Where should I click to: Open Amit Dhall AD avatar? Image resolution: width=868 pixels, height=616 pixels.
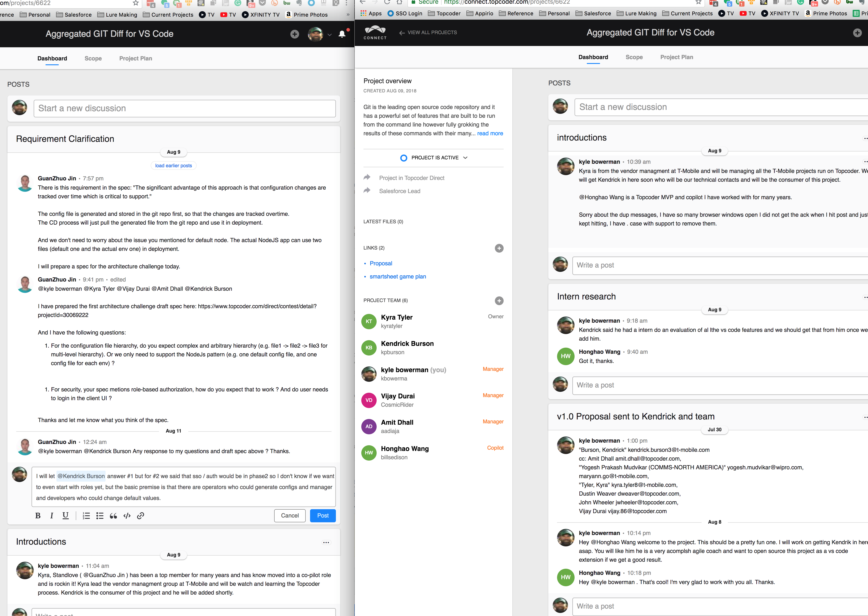pyautogui.click(x=369, y=426)
